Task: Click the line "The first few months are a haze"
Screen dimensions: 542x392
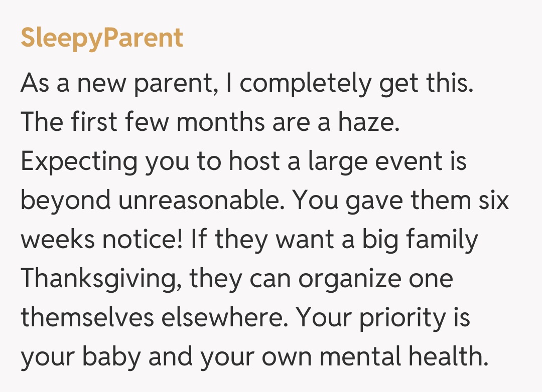Action: click(210, 123)
